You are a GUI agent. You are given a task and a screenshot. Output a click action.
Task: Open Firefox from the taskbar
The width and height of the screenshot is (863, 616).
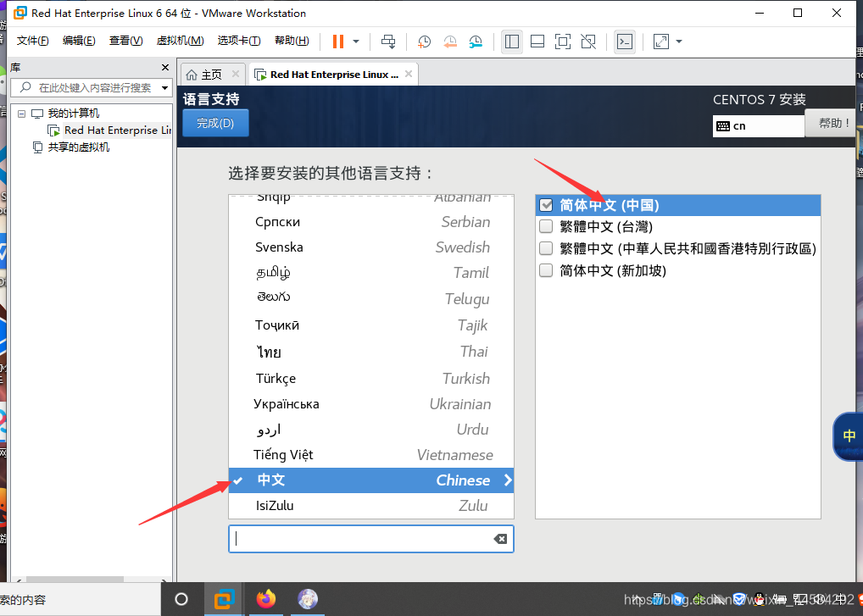coord(266,599)
